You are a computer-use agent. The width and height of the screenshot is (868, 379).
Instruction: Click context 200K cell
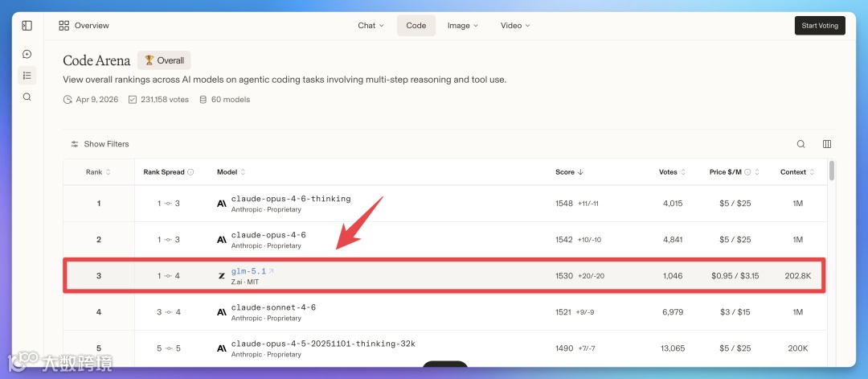pyautogui.click(x=798, y=348)
